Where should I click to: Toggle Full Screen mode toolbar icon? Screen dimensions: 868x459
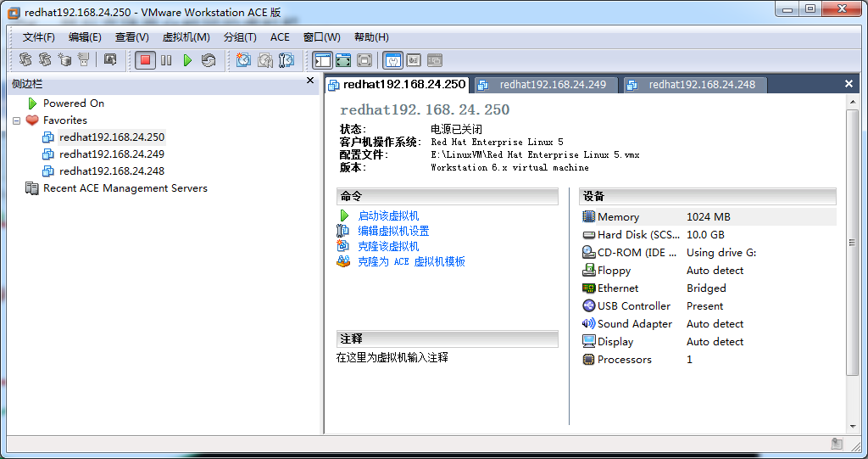[364, 60]
